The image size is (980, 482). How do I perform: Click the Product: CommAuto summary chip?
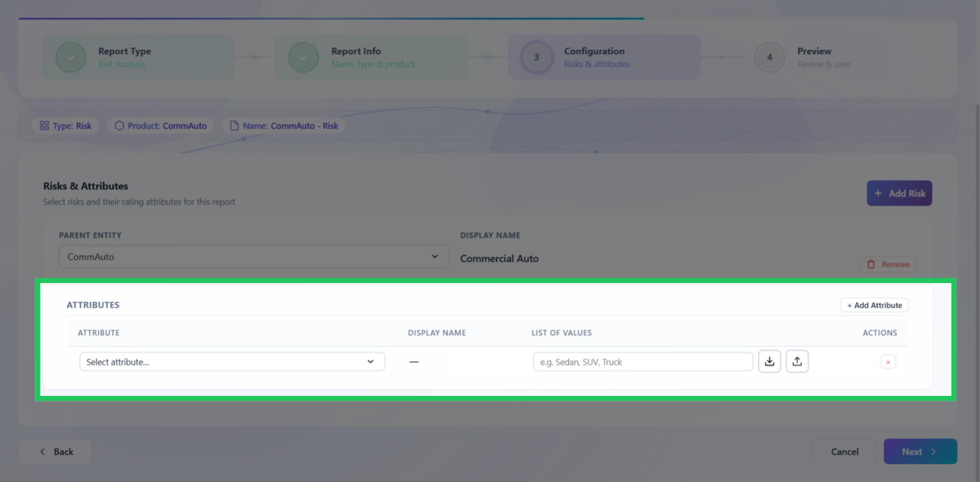point(161,125)
